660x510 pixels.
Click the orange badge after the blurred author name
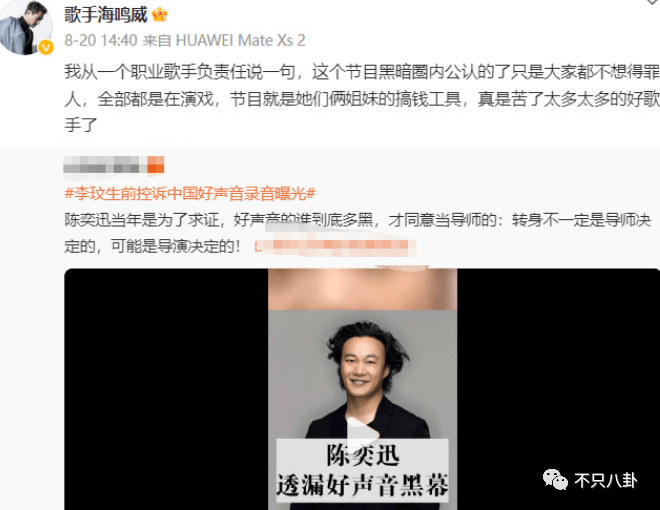(x=156, y=165)
